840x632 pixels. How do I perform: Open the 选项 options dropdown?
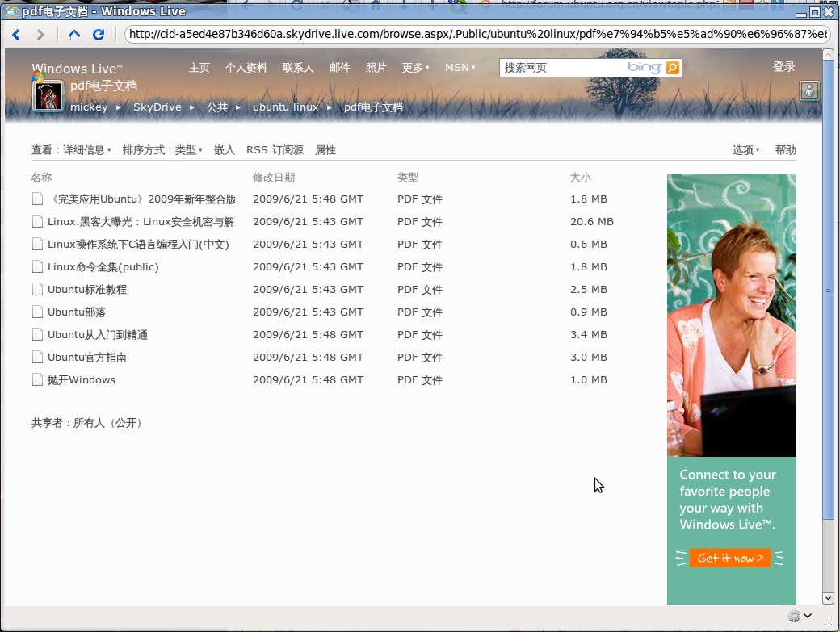click(745, 150)
